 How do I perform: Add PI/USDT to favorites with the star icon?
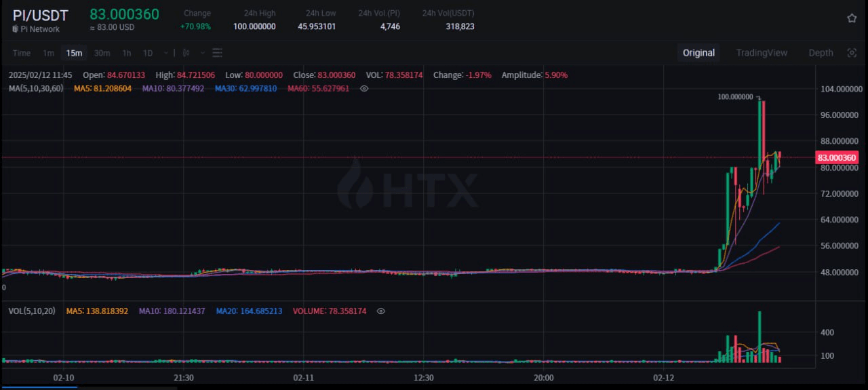click(852, 18)
